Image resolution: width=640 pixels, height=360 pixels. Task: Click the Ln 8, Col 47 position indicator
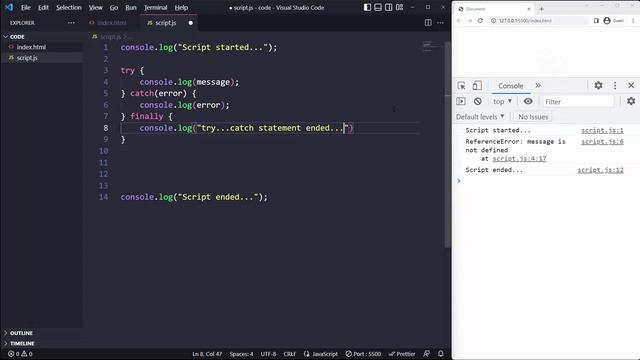pyautogui.click(x=207, y=354)
